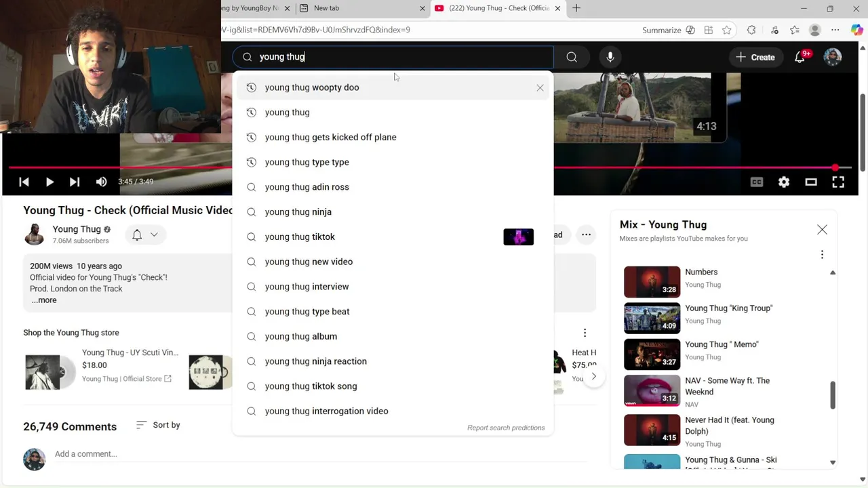Advance the store carousel with the right arrow
This screenshot has width=868, height=488.
click(594, 376)
